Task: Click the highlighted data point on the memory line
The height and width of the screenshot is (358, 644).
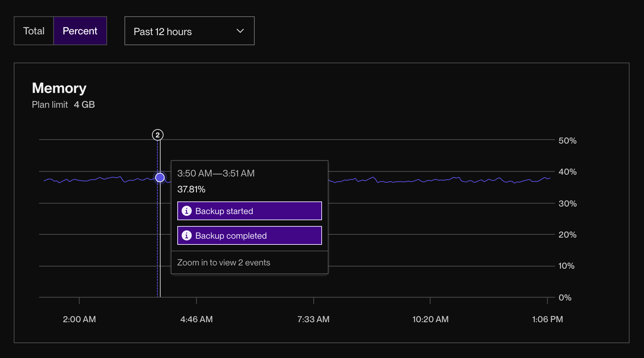Action: (159, 178)
